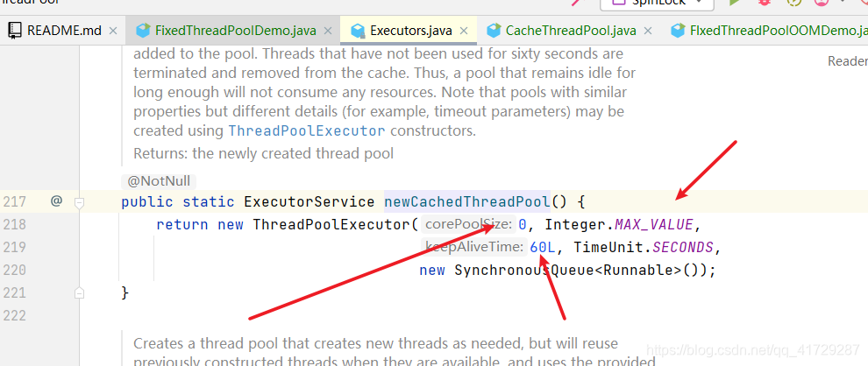Viewport: 868px width, 366px height.
Task: Click the SECONDS constant on line 219
Action: pyautogui.click(x=683, y=247)
